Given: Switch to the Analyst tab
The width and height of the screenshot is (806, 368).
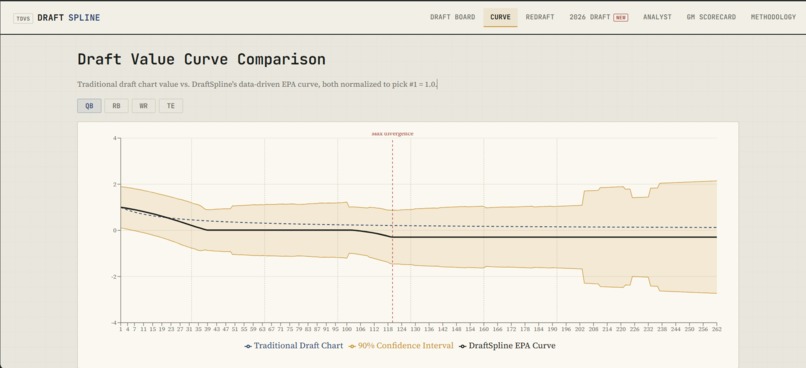Looking at the screenshot, I should pyautogui.click(x=657, y=17).
